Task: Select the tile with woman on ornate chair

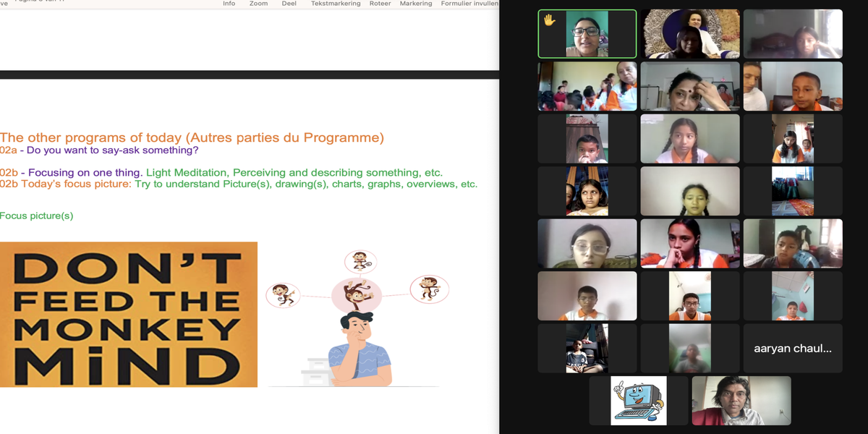Action: 691,33
